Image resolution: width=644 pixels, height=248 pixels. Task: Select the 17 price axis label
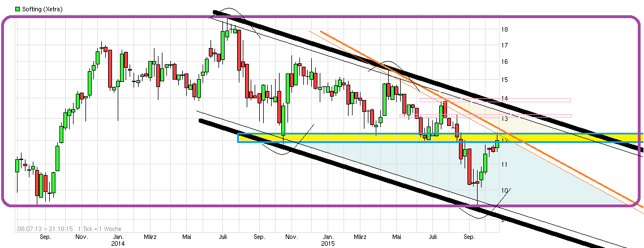[504, 45]
